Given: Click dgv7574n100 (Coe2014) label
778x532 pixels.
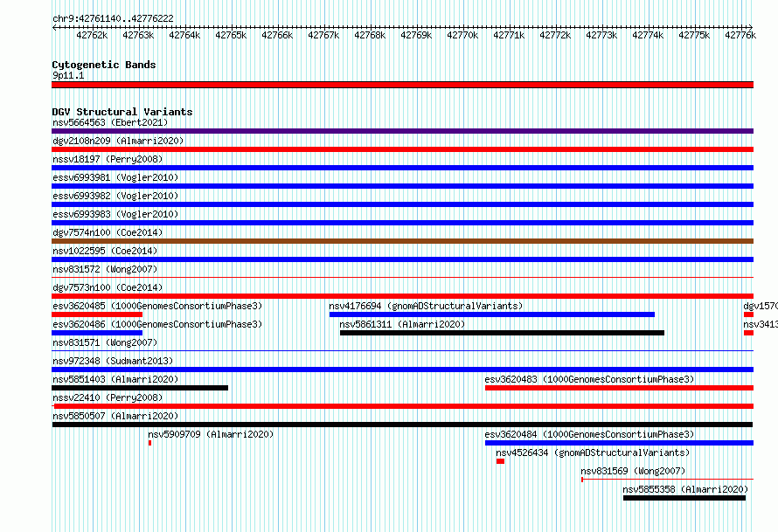Looking at the screenshot, I should [x=108, y=232].
